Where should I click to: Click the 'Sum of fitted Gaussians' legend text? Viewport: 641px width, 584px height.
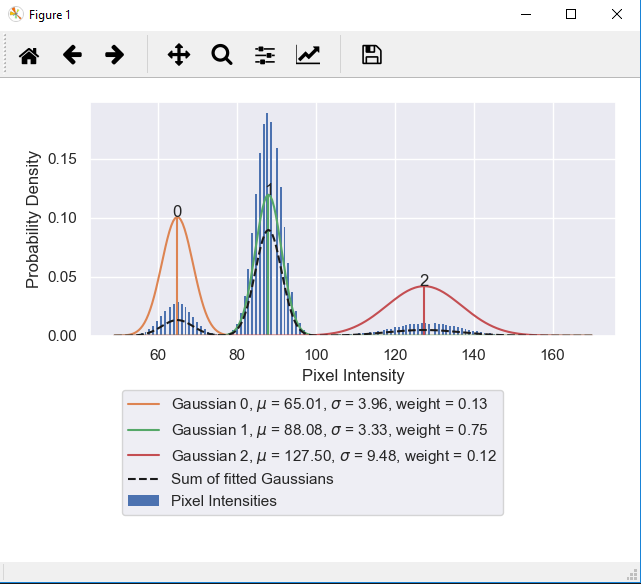[252, 479]
